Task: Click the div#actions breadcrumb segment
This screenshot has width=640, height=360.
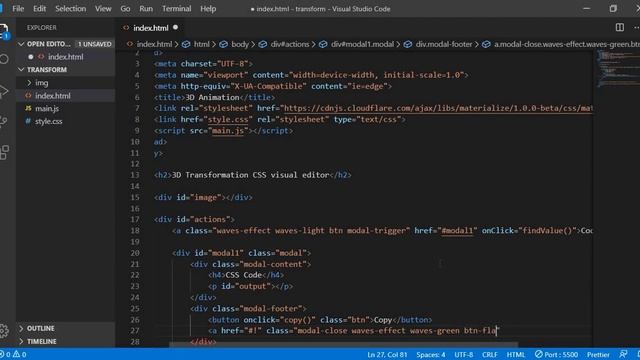Action: [289, 44]
